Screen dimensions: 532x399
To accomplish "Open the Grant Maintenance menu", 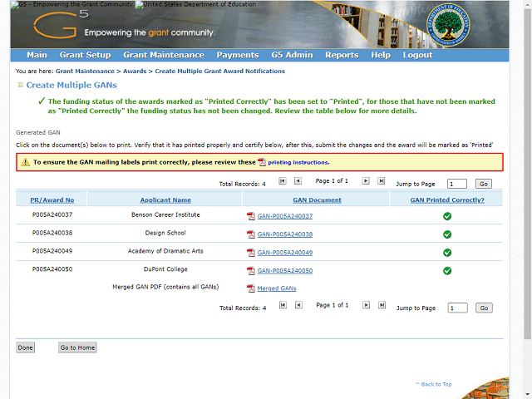I will [x=163, y=55].
